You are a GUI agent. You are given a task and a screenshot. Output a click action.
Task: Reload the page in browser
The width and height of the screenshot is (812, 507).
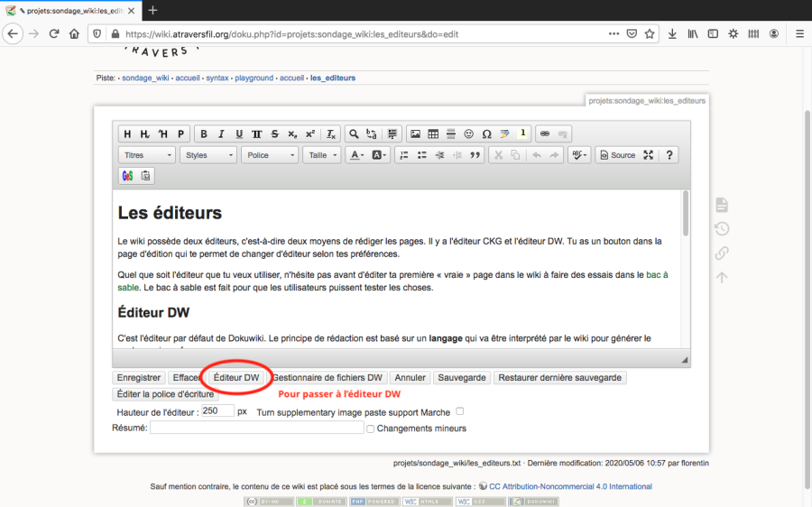pos(54,34)
